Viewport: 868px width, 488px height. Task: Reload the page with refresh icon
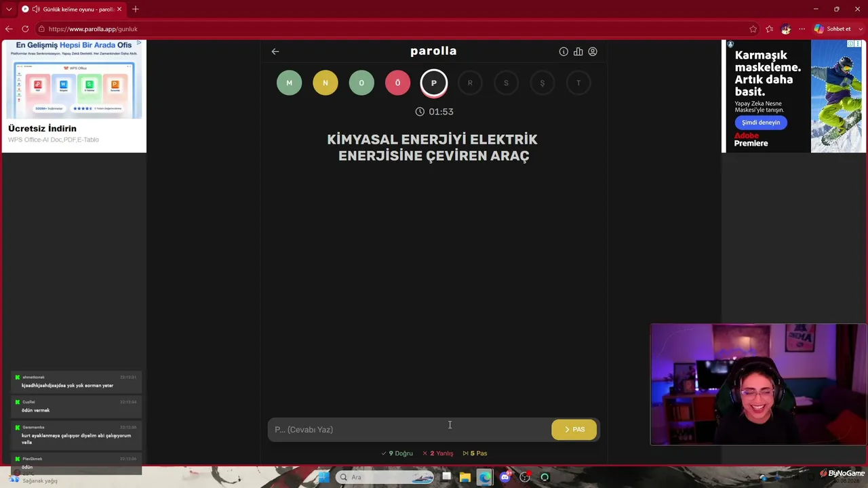click(25, 29)
